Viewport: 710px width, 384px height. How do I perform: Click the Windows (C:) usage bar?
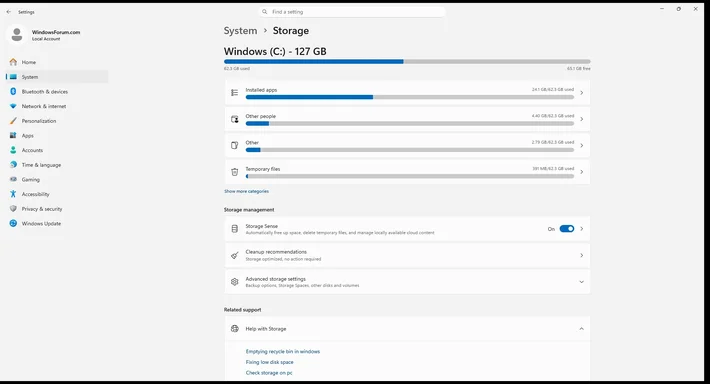(407, 62)
